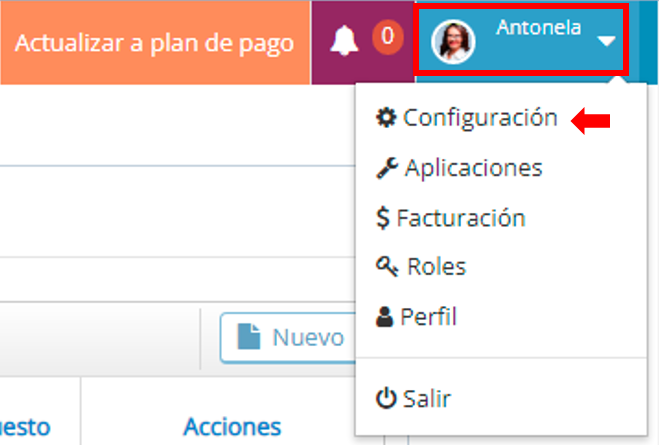Click the gear icon beside Configuración

[x=386, y=118]
